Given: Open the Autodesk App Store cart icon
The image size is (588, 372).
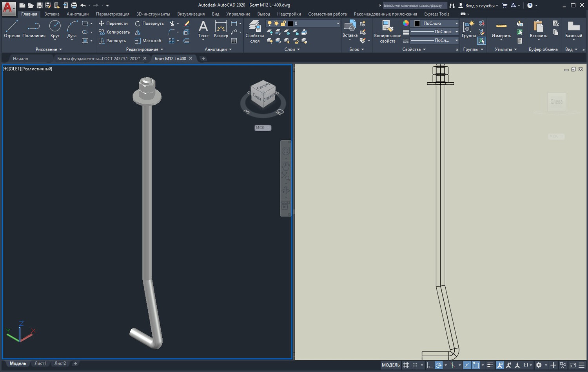Looking at the screenshot, I should click(505, 5).
